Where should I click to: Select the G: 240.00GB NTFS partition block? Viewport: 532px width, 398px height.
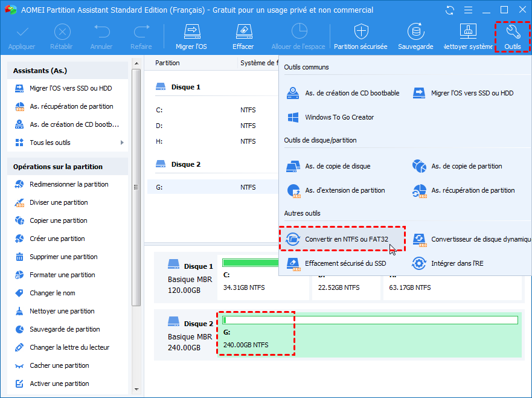tap(369, 335)
